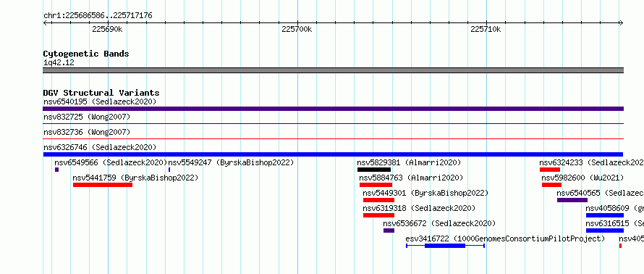Select the nsv6540565 purple variant bar
The height and width of the screenshot is (274, 644).
tap(572, 200)
